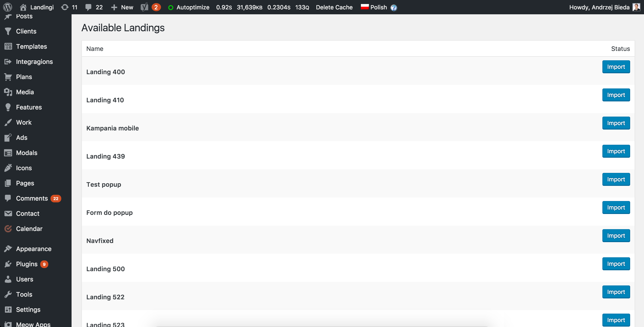Image resolution: width=644 pixels, height=327 pixels.
Task: Expand the Appearance sidebar section
Action: pos(33,249)
